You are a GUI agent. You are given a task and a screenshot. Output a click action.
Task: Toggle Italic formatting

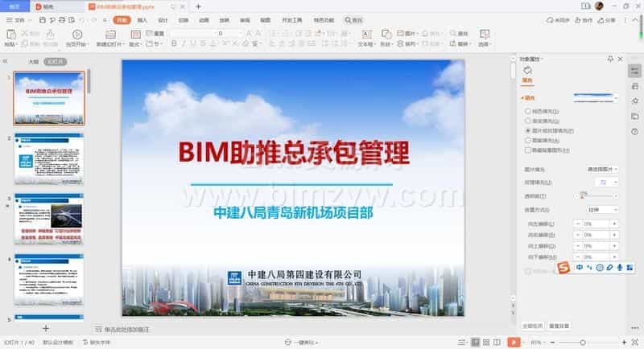[x=184, y=43]
